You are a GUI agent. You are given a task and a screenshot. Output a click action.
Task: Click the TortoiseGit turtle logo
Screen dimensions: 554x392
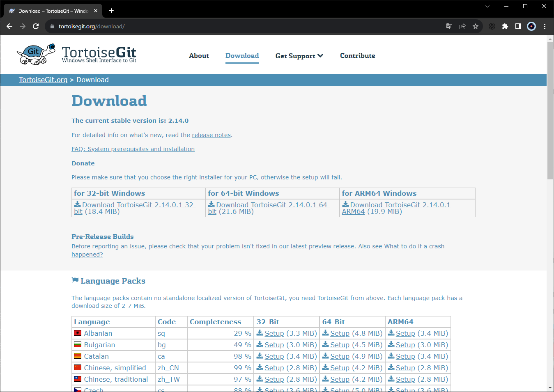click(x=35, y=53)
